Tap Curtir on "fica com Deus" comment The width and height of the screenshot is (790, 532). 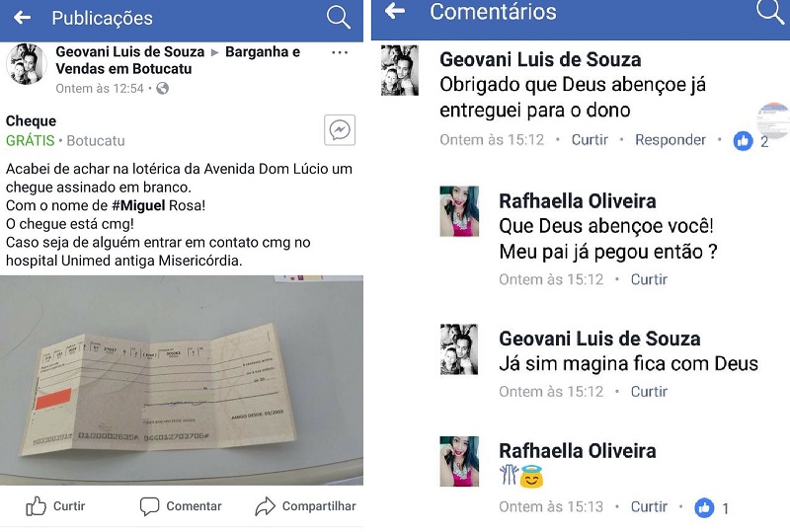[x=649, y=392]
